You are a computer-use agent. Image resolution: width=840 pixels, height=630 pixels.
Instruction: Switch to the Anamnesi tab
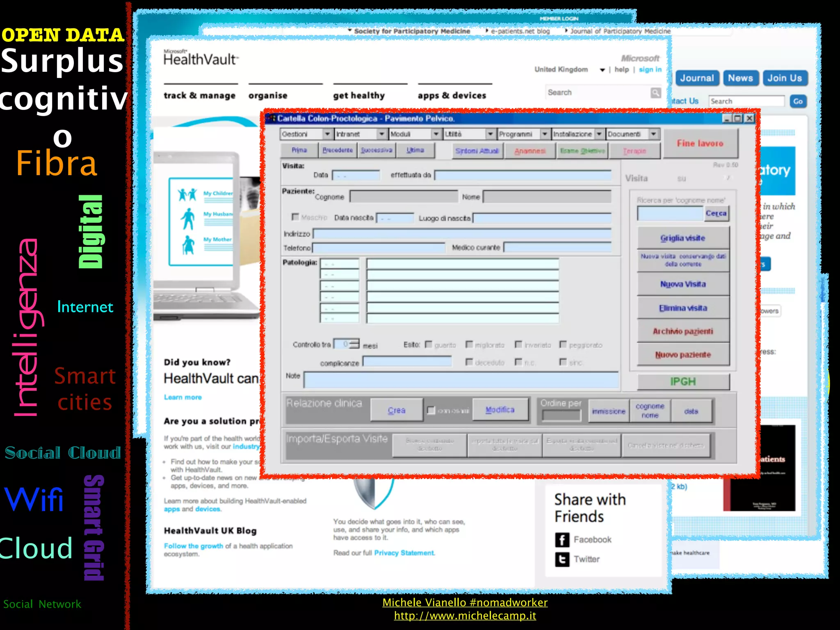tap(530, 151)
